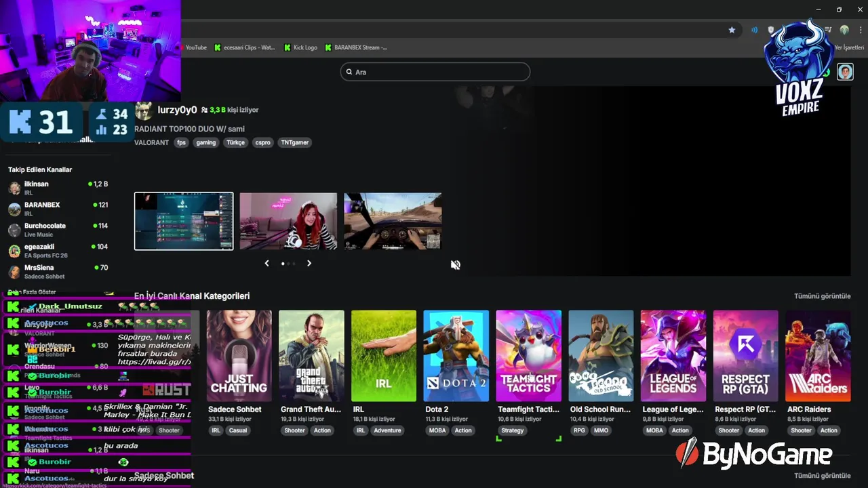The width and height of the screenshot is (868, 488).
Task: Select the red-haired streamer thumbnail
Action: 288,221
